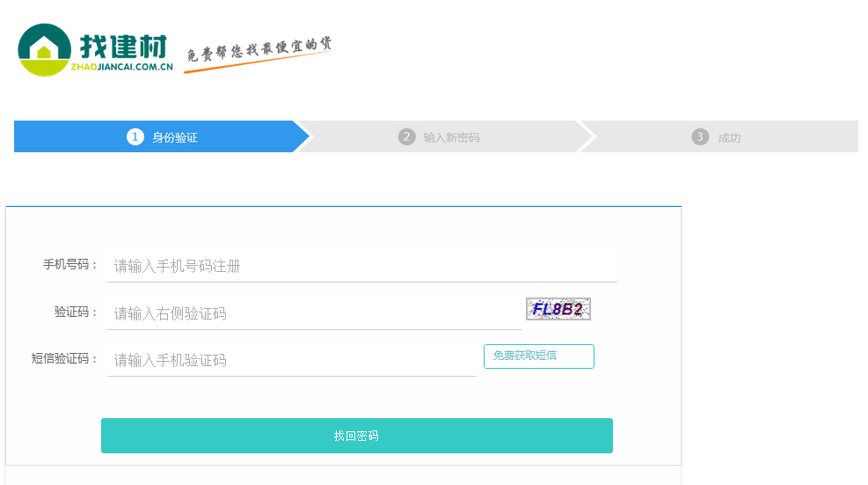Screen dimensions: 868x485
Task: Click the handwritten slogan banner image
Action: click(259, 54)
